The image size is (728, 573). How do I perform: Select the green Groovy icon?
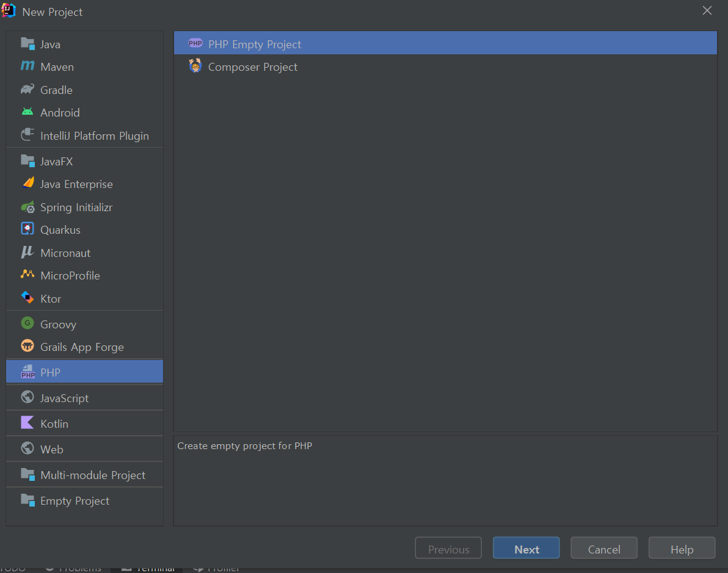point(28,323)
